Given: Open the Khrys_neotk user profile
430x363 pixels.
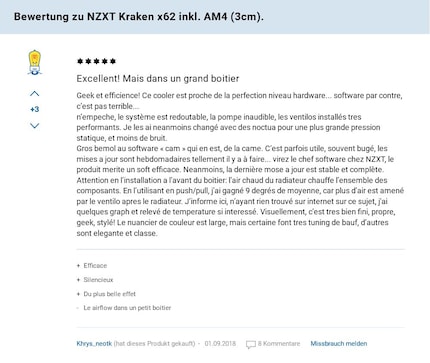Looking at the screenshot, I should tap(94, 344).
